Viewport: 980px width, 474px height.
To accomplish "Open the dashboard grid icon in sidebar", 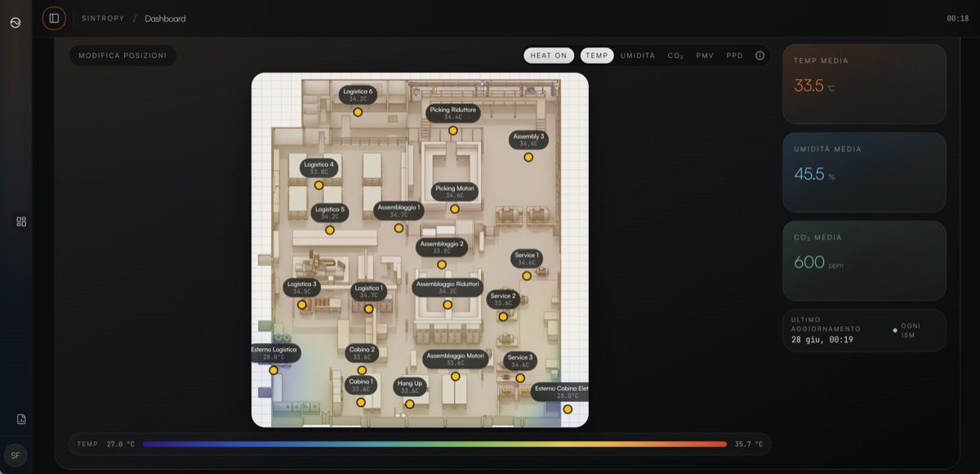I will pyautogui.click(x=21, y=221).
